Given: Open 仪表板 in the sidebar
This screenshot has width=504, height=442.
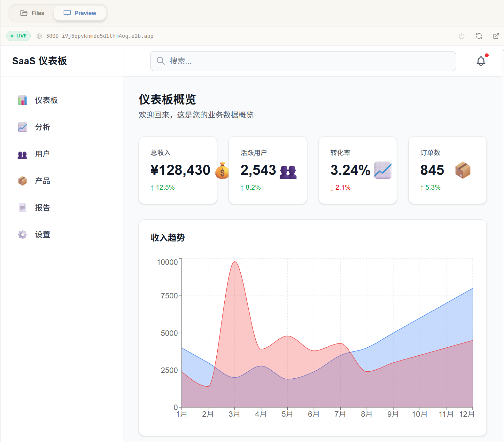Looking at the screenshot, I should point(46,100).
